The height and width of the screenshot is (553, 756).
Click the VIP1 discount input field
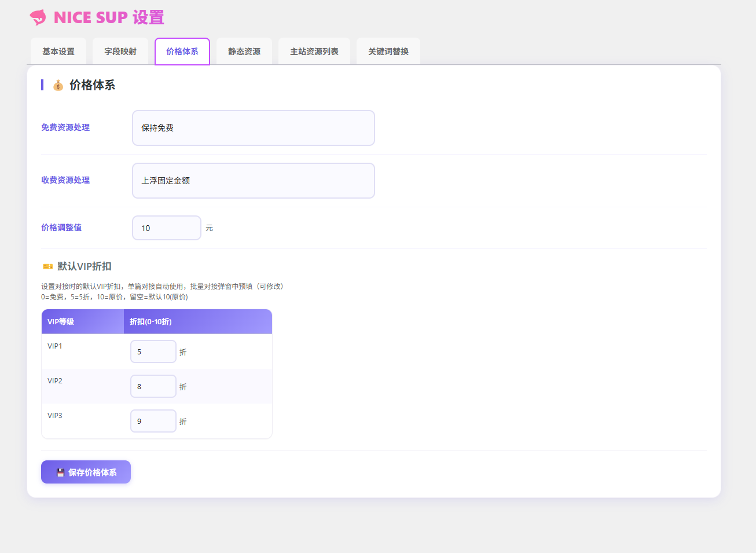[153, 351]
